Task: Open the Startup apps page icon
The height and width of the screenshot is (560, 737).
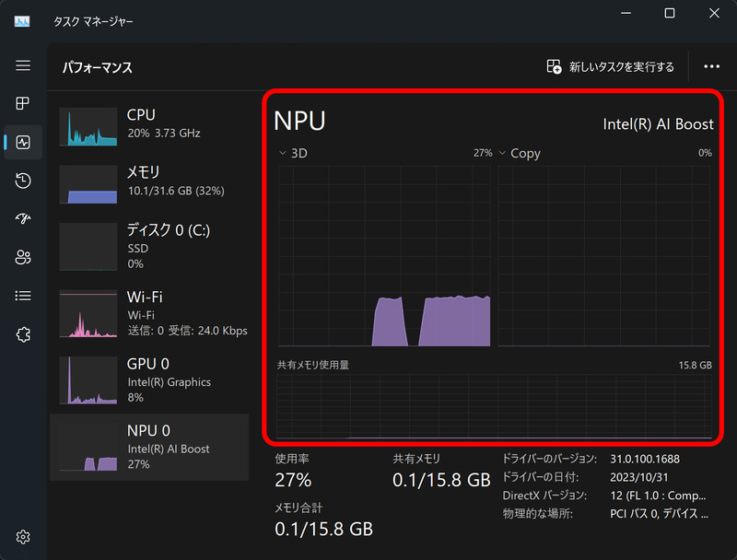Action: (x=23, y=219)
